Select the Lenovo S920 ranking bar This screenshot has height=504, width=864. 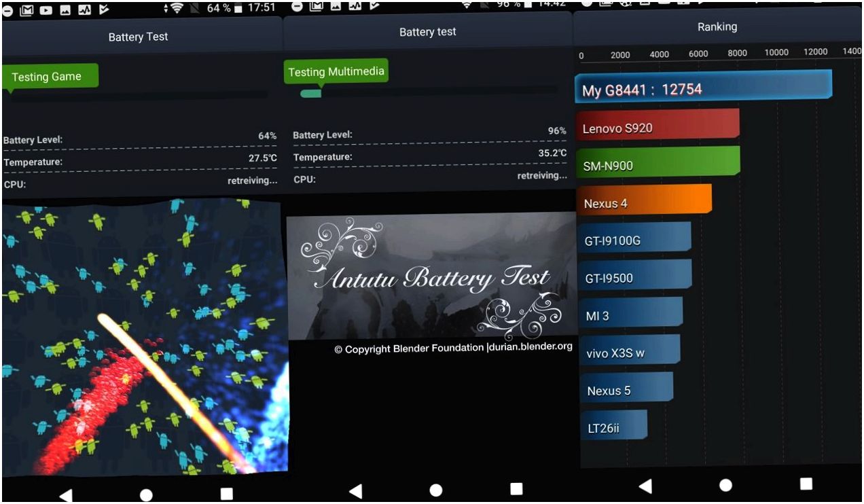point(658,125)
